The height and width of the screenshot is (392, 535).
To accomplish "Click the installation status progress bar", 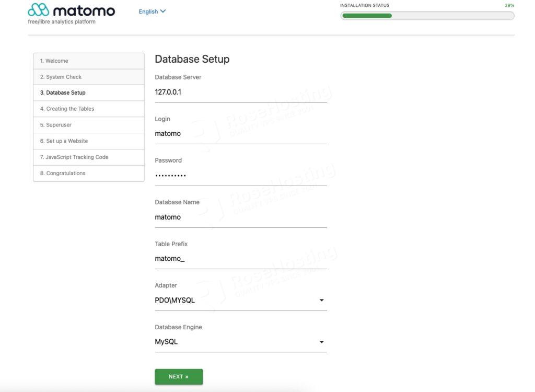I will pyautogui.click(x=427, y=16).
